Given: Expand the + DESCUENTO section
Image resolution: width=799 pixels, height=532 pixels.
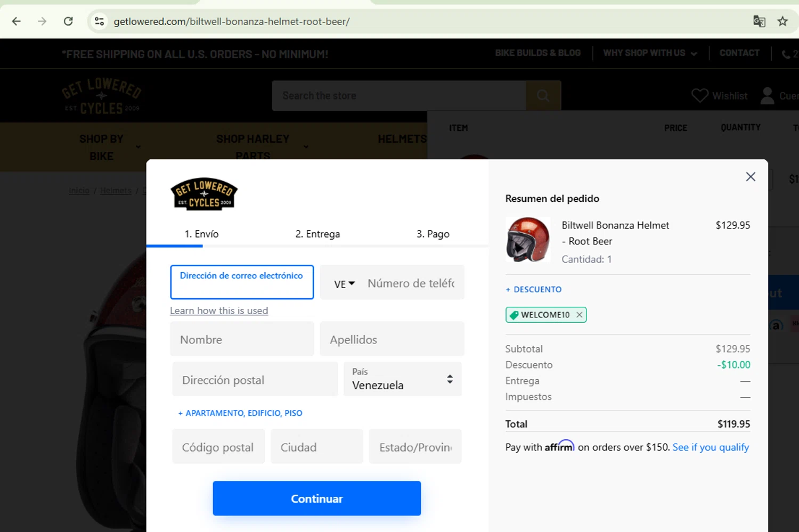Looking at the screenshot, I should (x=533, y=289).
